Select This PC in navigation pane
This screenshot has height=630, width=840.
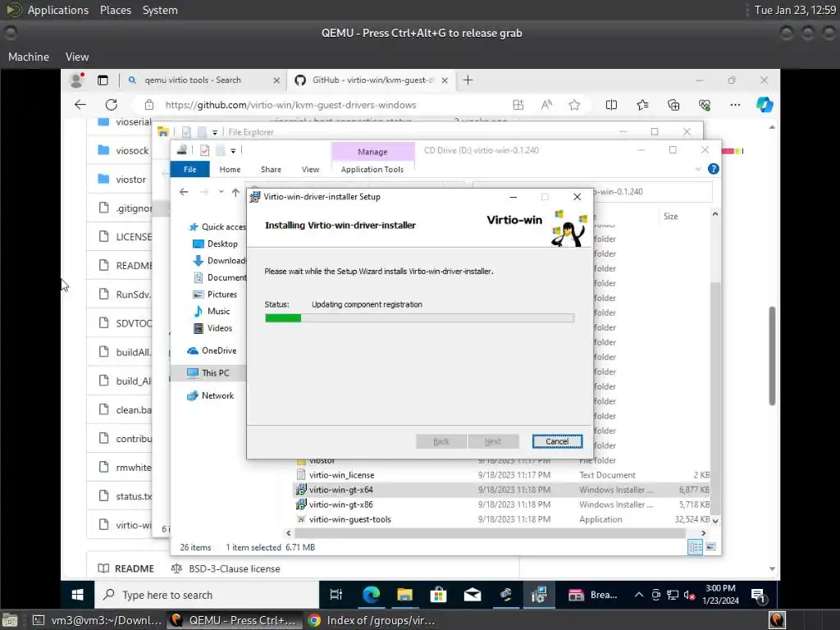point(208,373)
